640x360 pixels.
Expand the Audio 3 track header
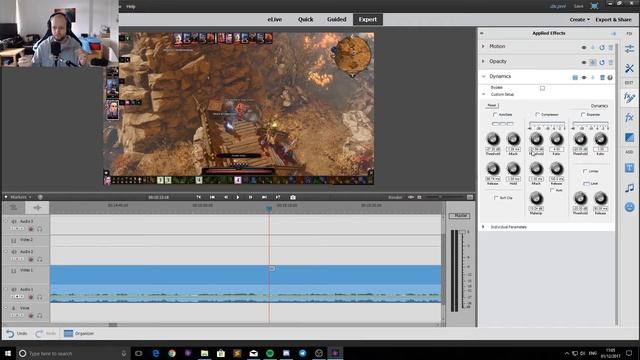[6, 221]
